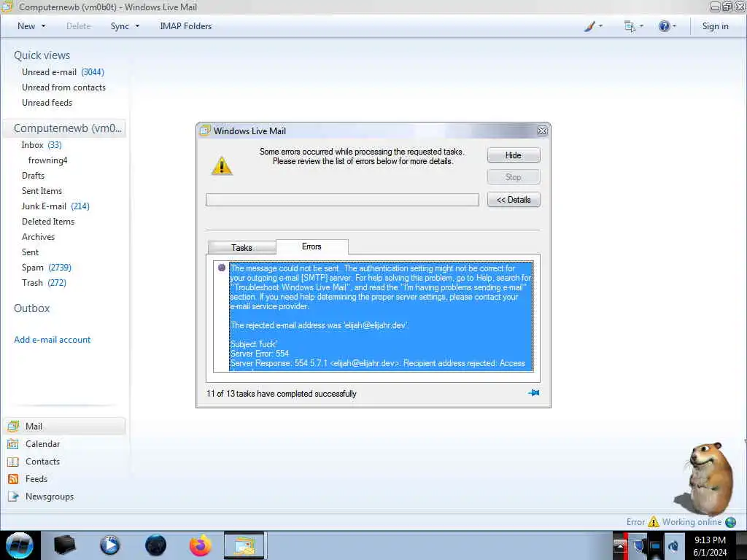
Task: Open the Archives folder
Action: [38, 237]
